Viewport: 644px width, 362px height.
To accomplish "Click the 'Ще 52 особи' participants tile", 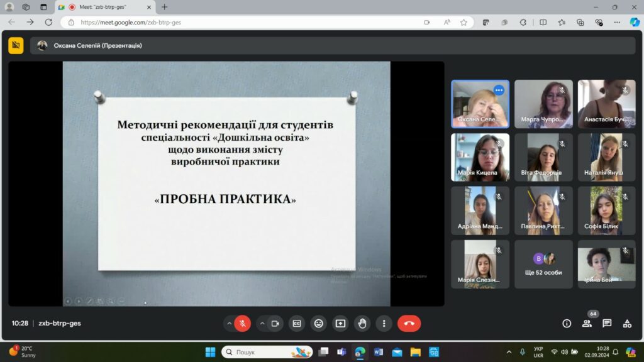I will coord(543,264).
